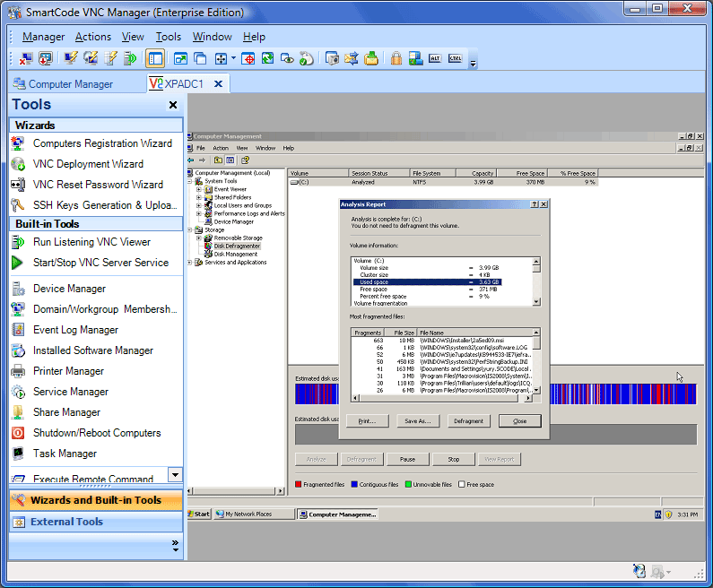Open the scaling mode dropdown arrow
The height and width of the screenshot is (588, 713).
[234, 58]
